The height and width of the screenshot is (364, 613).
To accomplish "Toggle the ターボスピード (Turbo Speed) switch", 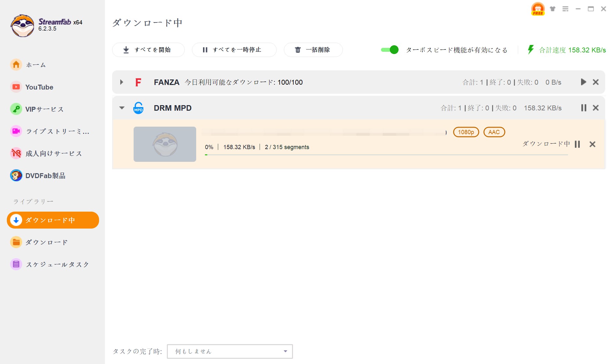I will coord(390,50).
